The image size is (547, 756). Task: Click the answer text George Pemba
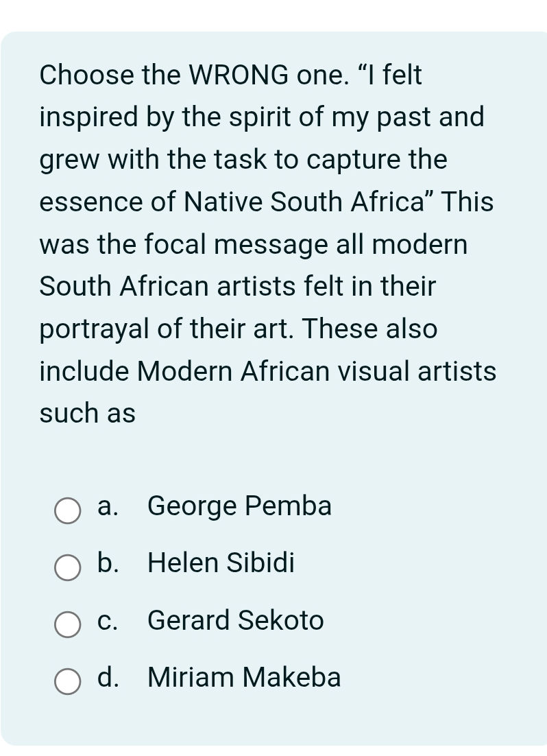tap(239, 506)
